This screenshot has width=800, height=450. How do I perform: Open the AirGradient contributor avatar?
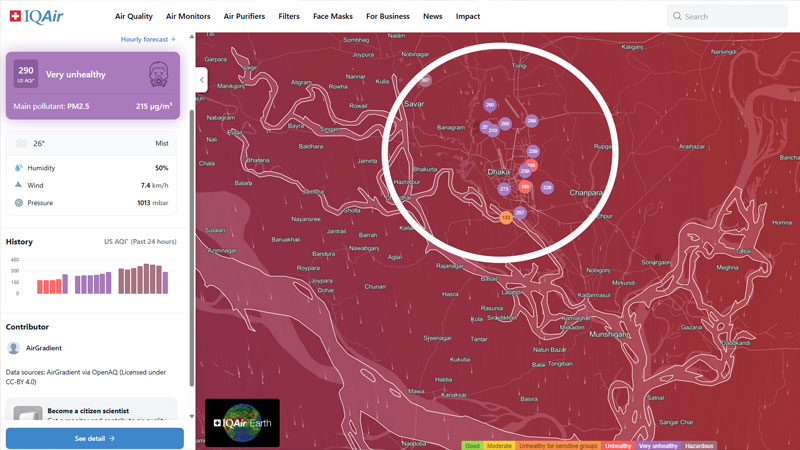(x=14, y=348)
